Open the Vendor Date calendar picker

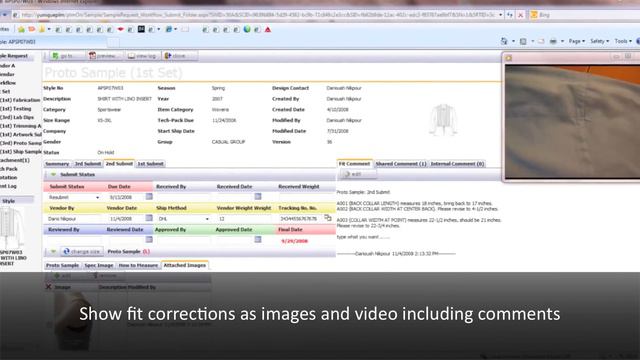tap(149, 218)
